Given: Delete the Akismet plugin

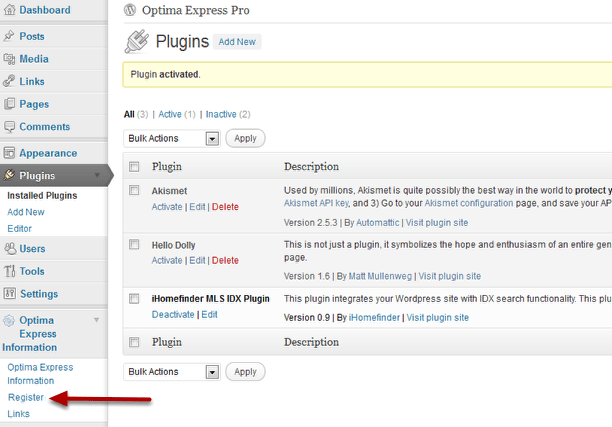Looking at the screenshot, I should point(225,207).
